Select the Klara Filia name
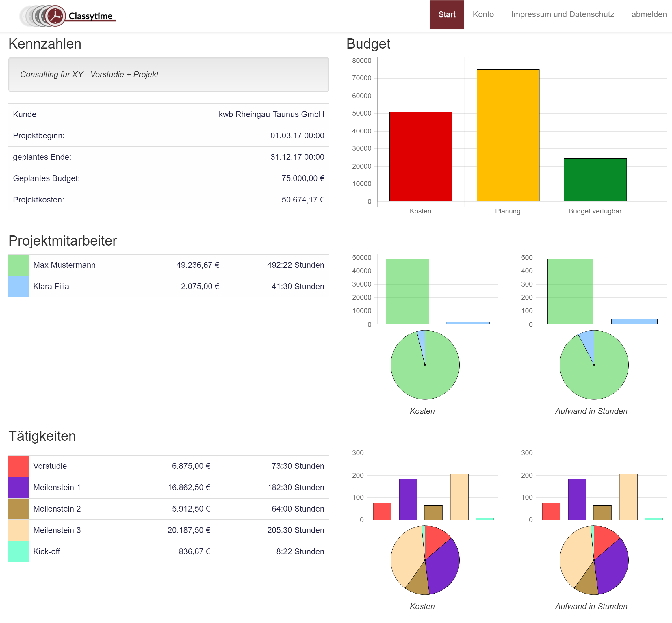Screen dimensions: 672x623 (x=51, y=286)
